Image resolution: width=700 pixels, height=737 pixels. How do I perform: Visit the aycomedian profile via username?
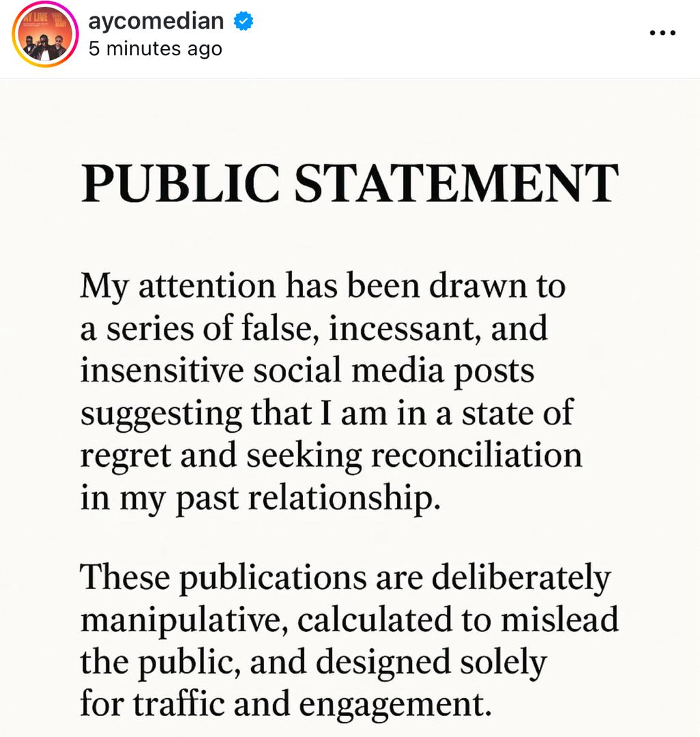156,20
